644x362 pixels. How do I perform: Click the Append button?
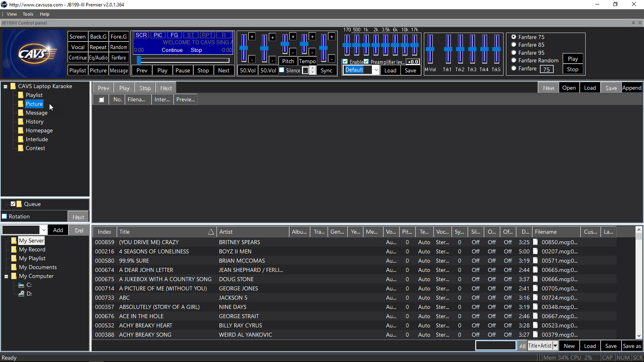(632, 88)
